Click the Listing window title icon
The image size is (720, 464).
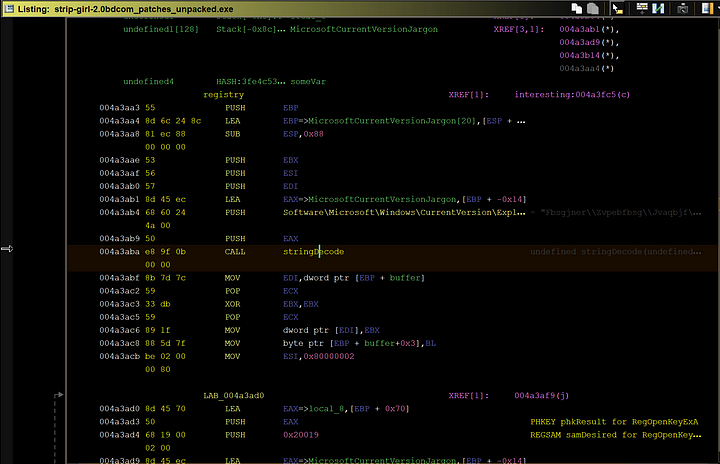[9, 8]
